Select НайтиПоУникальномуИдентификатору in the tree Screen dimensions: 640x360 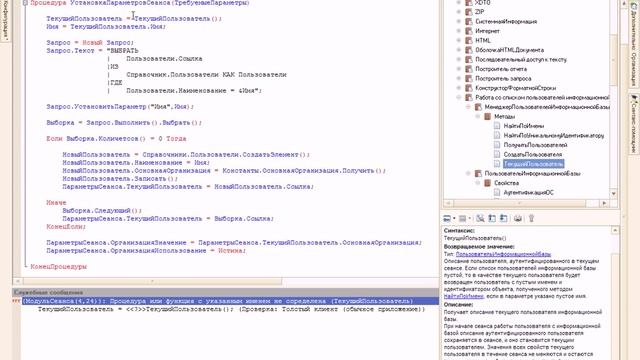[553, 136]
